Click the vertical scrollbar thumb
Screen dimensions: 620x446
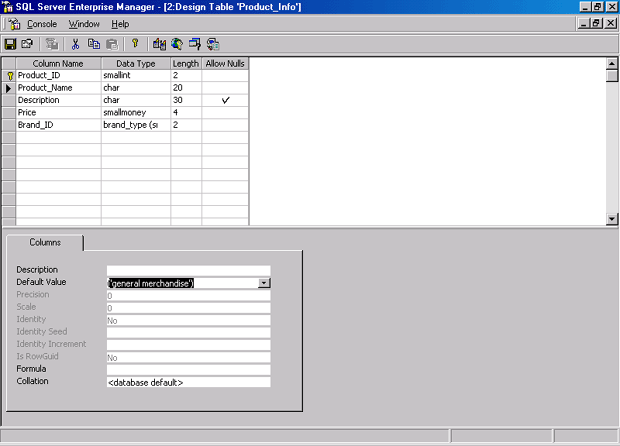(x=612, y=76)
